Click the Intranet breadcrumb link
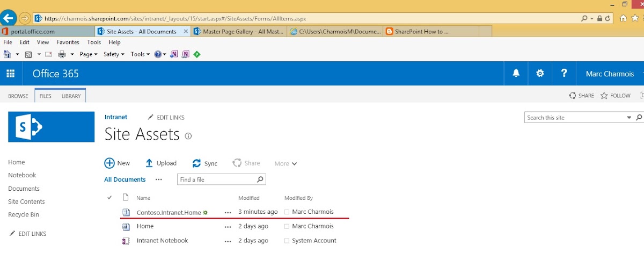 click(x=116, y=117)
